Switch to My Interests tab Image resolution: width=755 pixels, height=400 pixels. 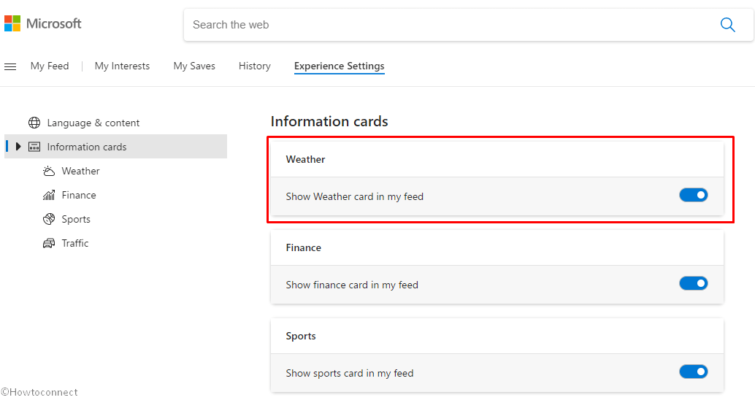(x=122, y=66)
